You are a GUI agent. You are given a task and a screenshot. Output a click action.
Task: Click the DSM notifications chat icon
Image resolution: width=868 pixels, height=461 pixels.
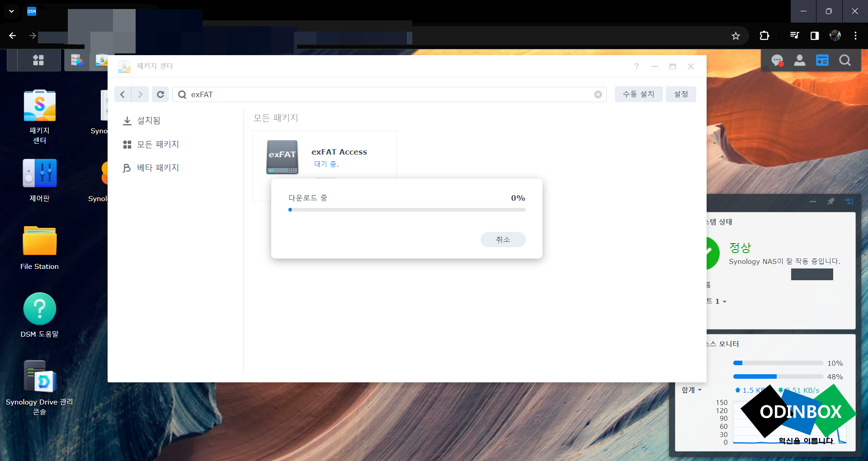click(777, 61)
